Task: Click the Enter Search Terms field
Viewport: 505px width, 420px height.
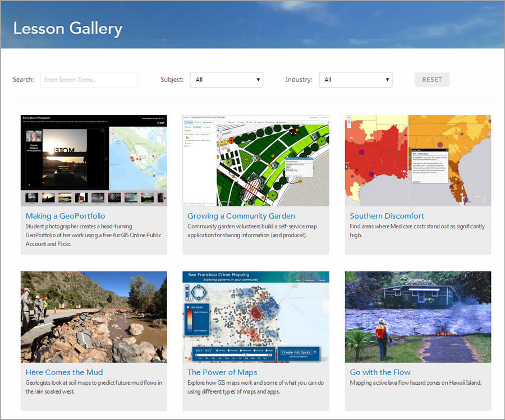Action: (x=89, y=79)
